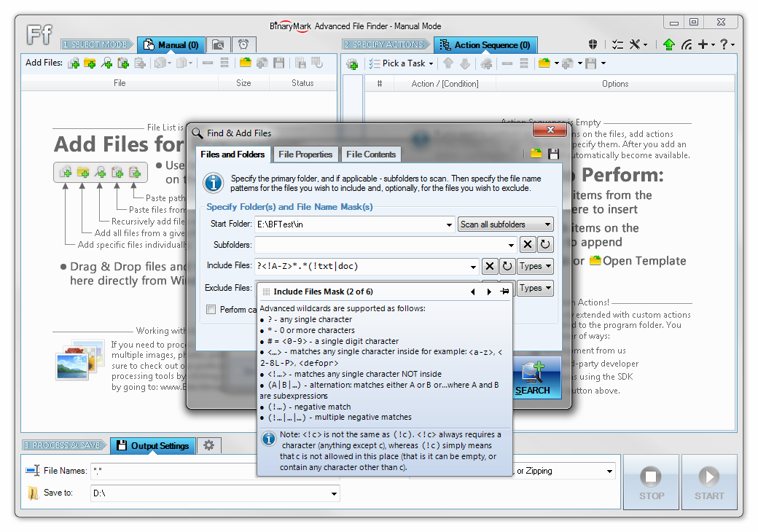
Task: Switch to the File Properties tab
Action: click(305, 154)
